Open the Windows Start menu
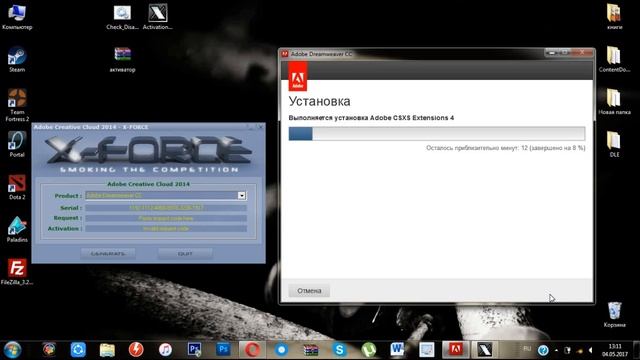 (12, 350)
